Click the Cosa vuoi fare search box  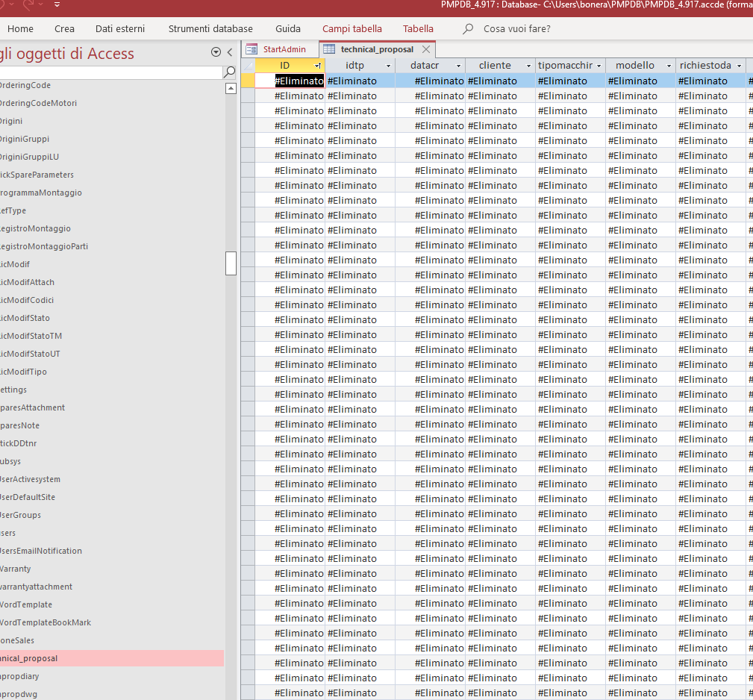pos(516,29)
